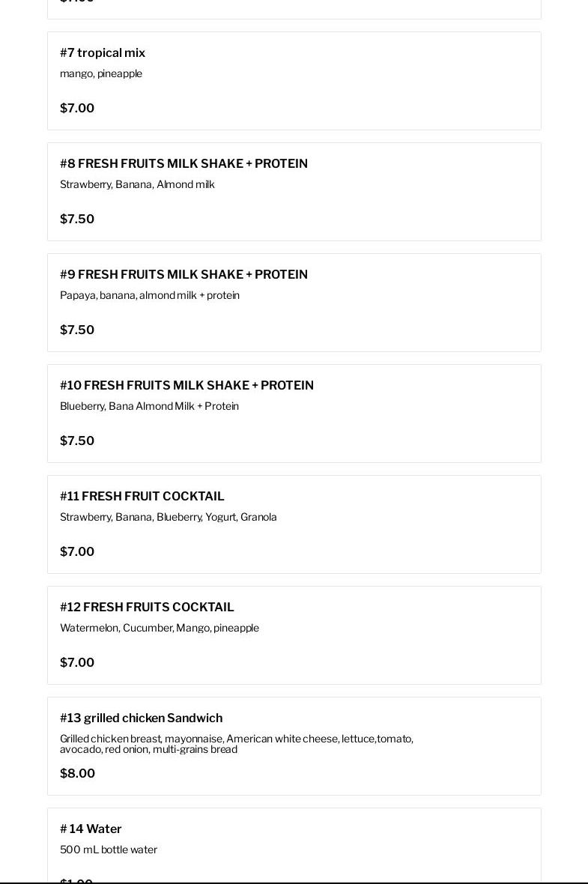Choose the #10 Fresh Fruits Milk Shake title

[187, 385]
